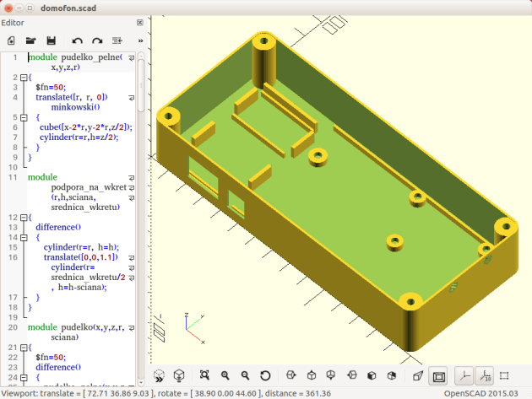Run Preview from the viewer toolbar

pyautogui.click(x=159, y=375)
